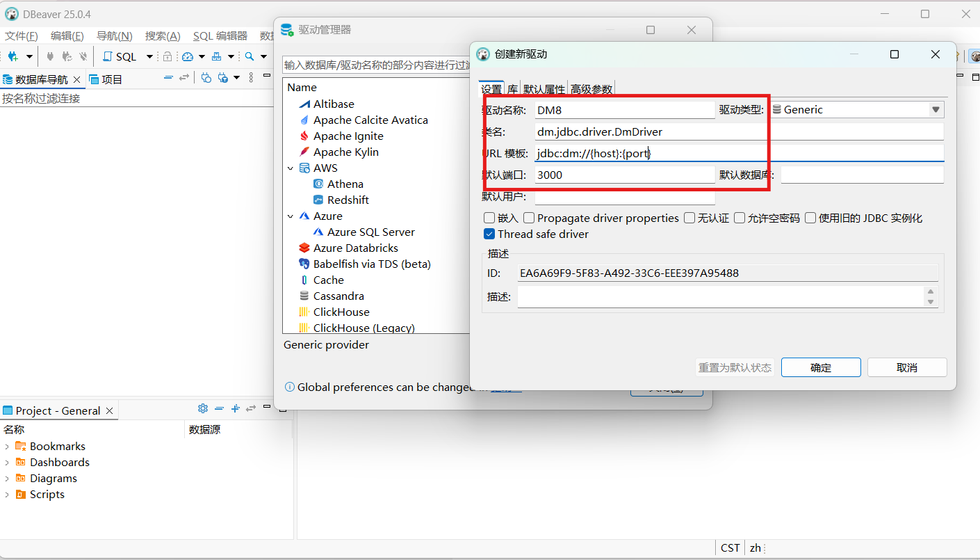Click the disconnect plug icon in toolbar
Image resolution: width=980 pixels, height=560 pixels.
[83, 56]
